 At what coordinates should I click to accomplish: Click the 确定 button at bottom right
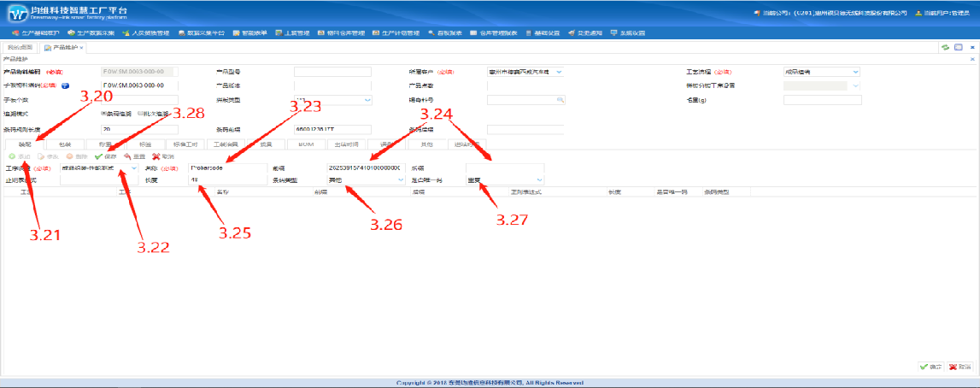click(930, 367)
